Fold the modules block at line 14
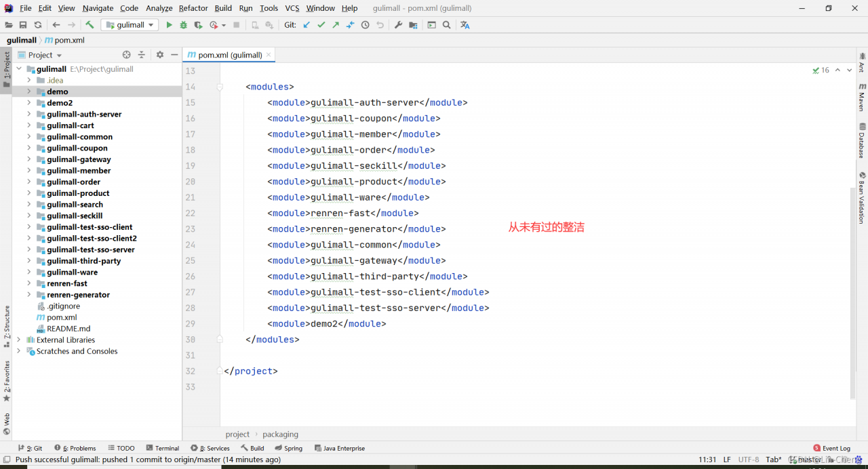 [x=220, y=87]
